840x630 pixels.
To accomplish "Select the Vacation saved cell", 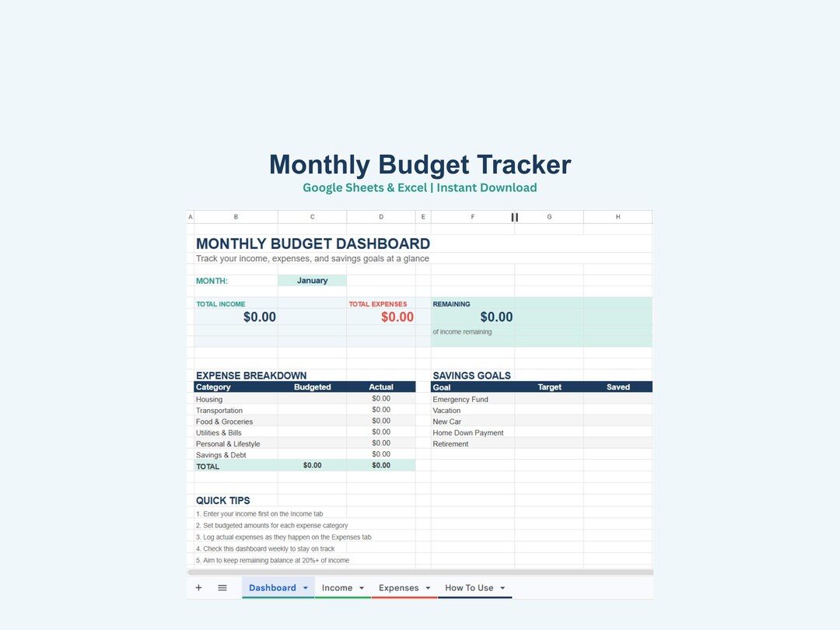I will pyautogui.click(x=618, y=410).
